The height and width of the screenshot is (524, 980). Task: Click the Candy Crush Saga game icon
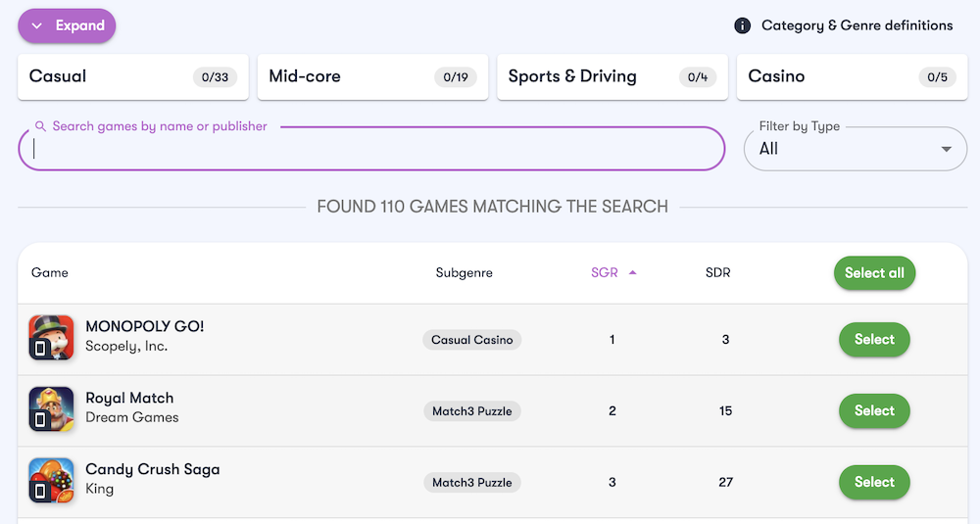coord(51,480)
